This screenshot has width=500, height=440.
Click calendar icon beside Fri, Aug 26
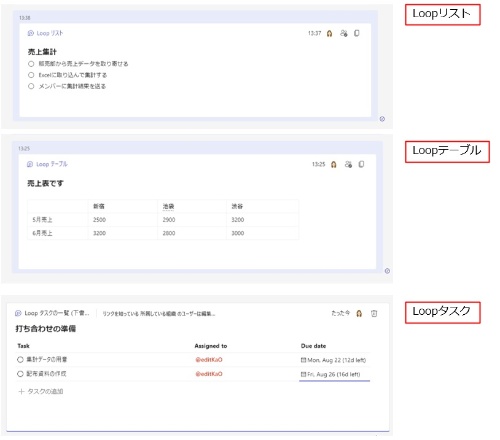tap(303, 374)
